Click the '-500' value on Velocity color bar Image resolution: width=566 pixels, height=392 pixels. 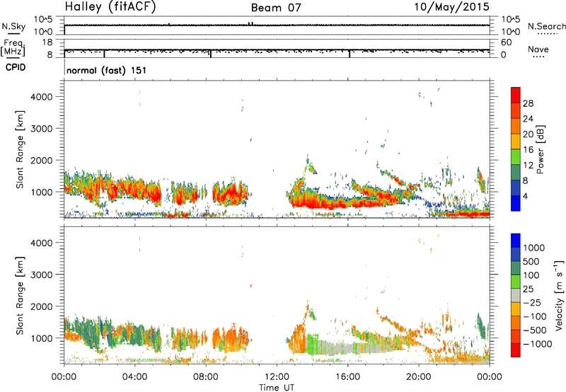coord(535,330)
